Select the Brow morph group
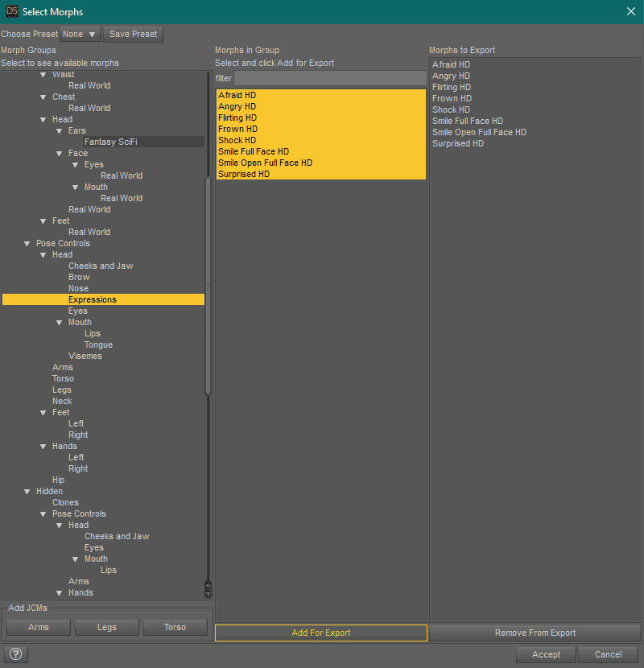644x668 pixels. 79,277
